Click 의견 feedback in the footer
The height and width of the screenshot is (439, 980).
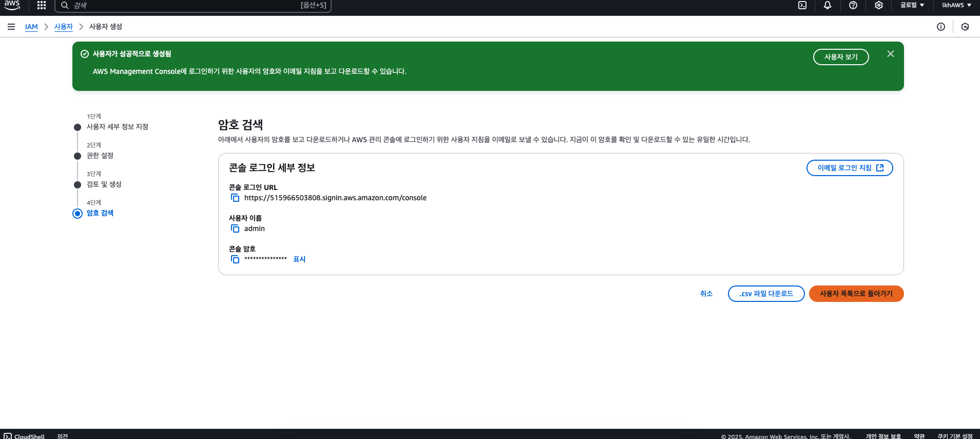click(63, 436)
